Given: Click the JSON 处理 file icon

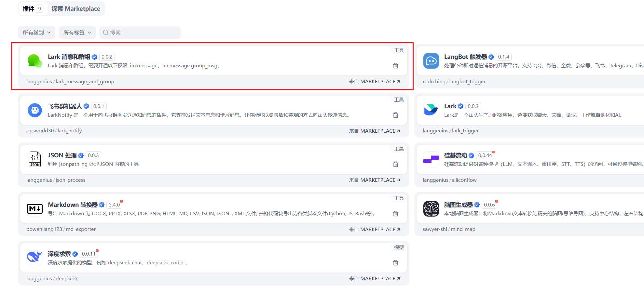Looking at the screenshot, I should (35, 159).
